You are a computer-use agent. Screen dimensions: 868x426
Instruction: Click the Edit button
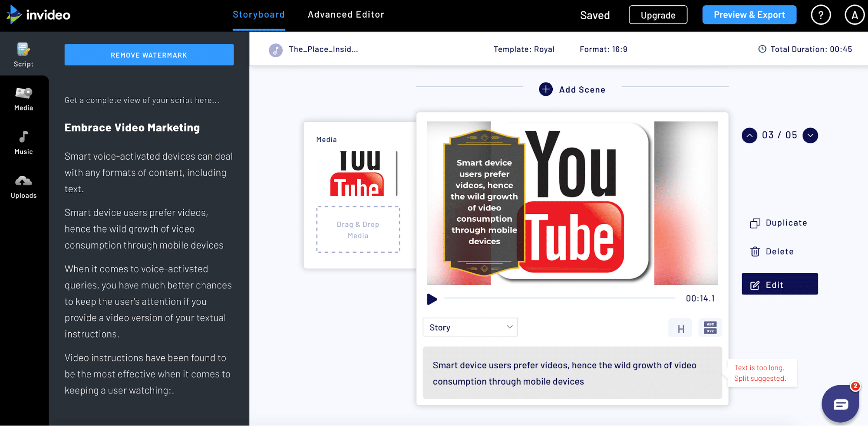coord(779,284)
